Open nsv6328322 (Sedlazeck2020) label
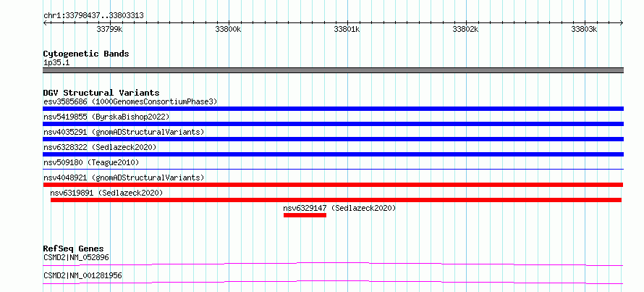This screenshot has width=644, height=292. [x=100, y=147]
